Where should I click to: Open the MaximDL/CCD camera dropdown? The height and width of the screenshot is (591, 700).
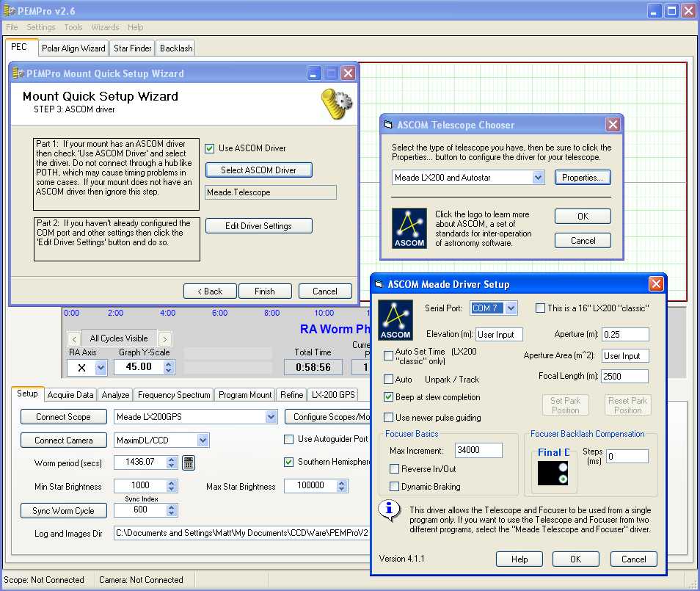click(x=203, y=440)
